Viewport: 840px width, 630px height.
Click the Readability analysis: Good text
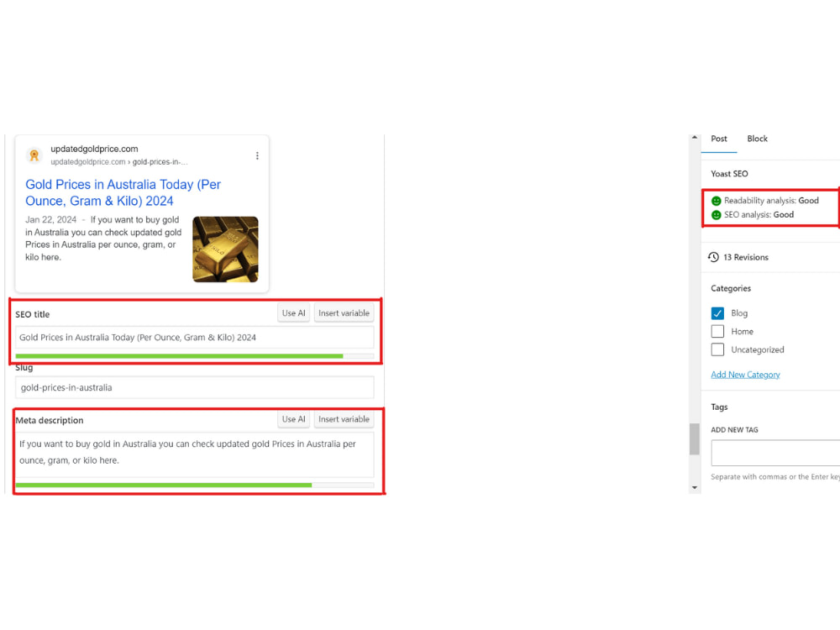771,201
